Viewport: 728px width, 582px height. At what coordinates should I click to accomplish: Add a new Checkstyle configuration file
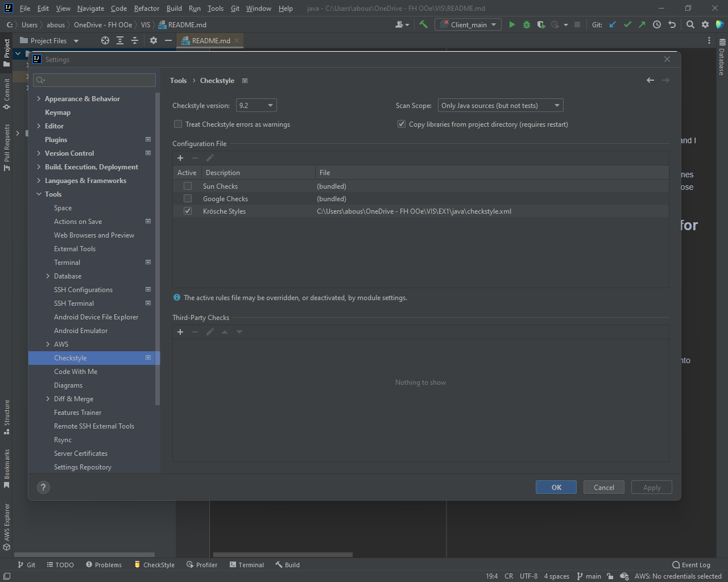pyautogui.click(x=180, y=158)
